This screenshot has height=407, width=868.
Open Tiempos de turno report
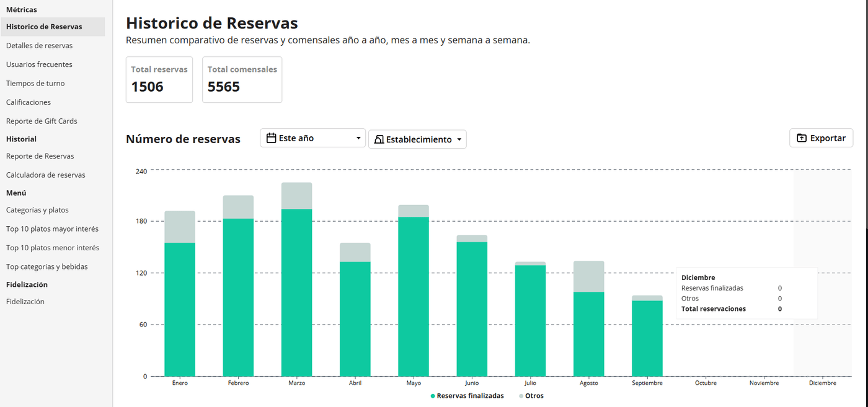click(35, 84)
